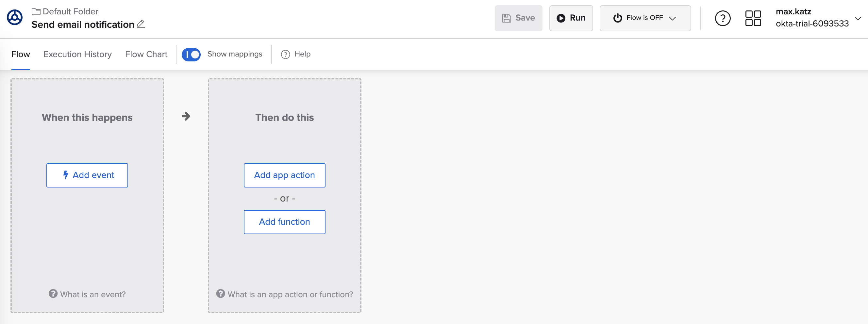Screen dimensions: 868x324
Task: Expand the Flow is OFF dropdown
Action: pyautogui.click(x=672, y=18)
